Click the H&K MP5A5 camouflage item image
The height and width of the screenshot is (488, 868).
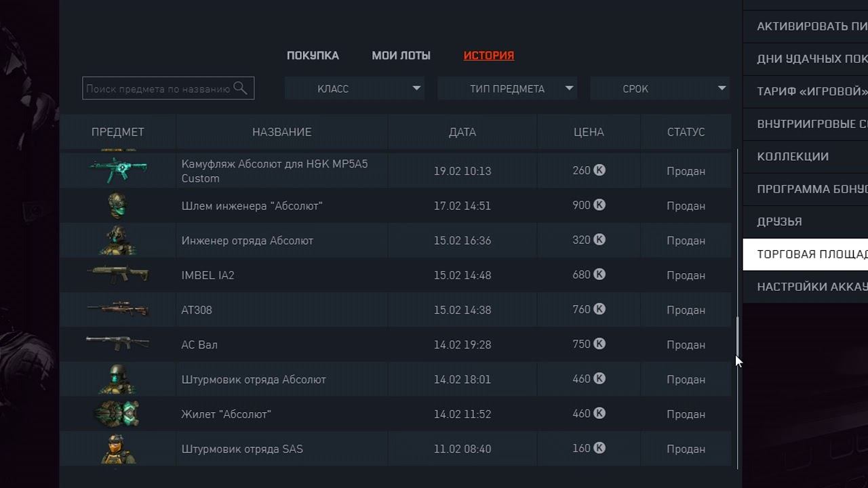point(118,170)
